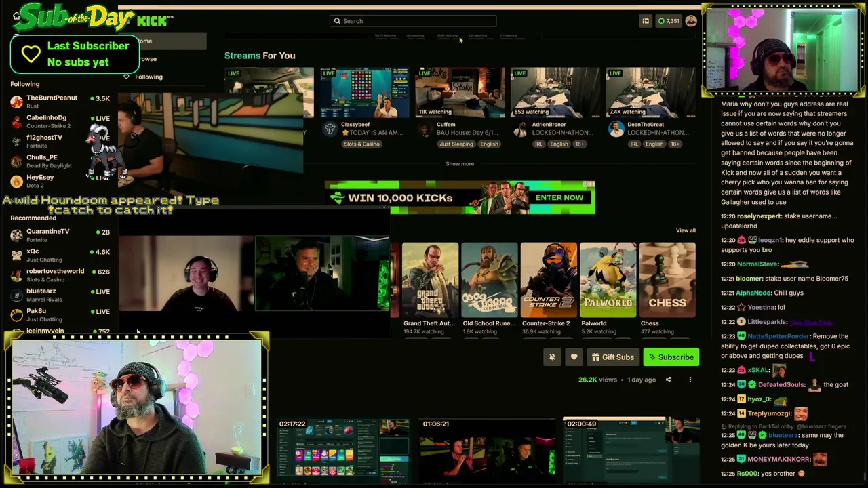Open TheBurntPeanut avatar in Following list
The height and width of the screenshot is (488, 868).
[16, 102]
